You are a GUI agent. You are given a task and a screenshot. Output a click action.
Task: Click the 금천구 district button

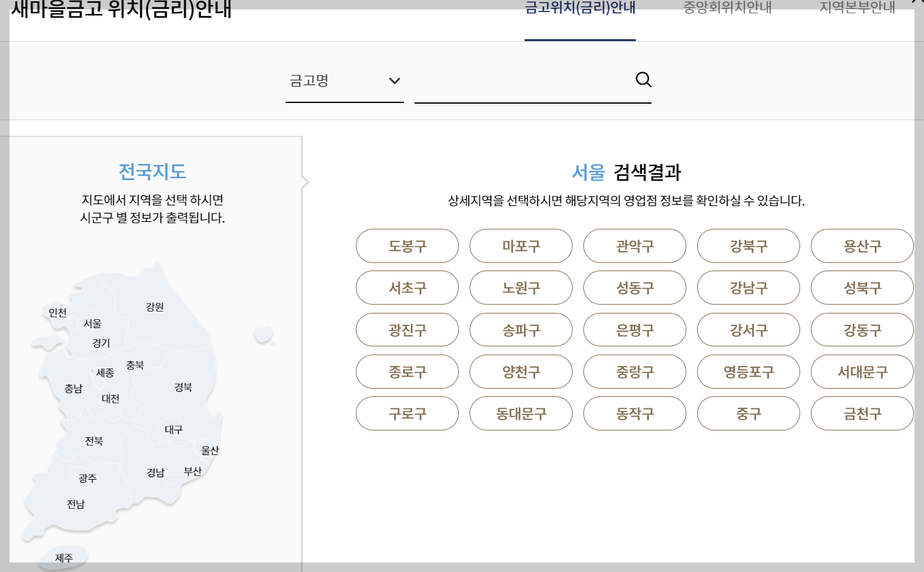(862, 413)
